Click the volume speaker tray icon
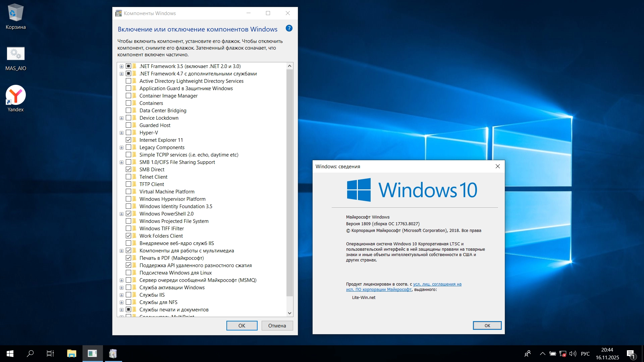The height and width of the screenshot is (362, 644). [573, 354]
